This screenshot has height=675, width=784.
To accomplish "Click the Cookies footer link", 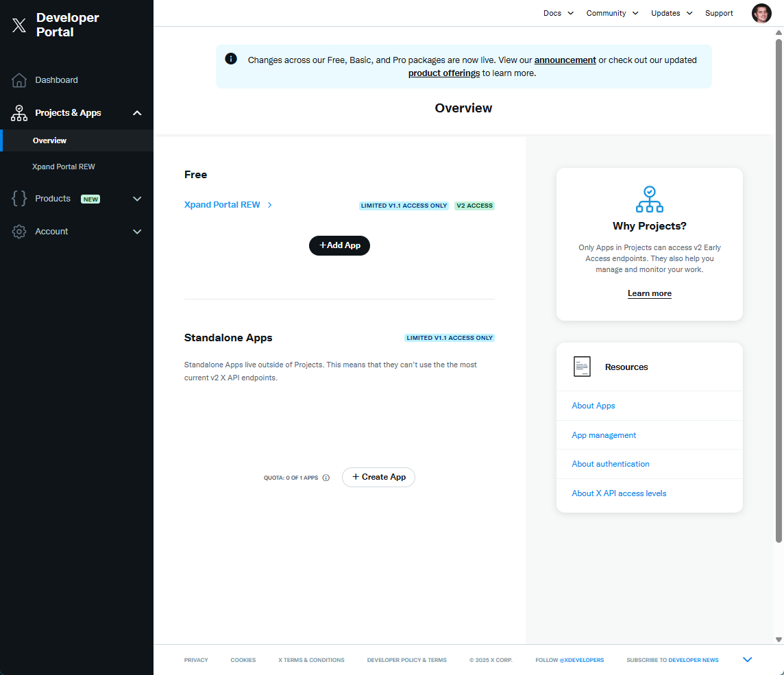I will 243,660.
